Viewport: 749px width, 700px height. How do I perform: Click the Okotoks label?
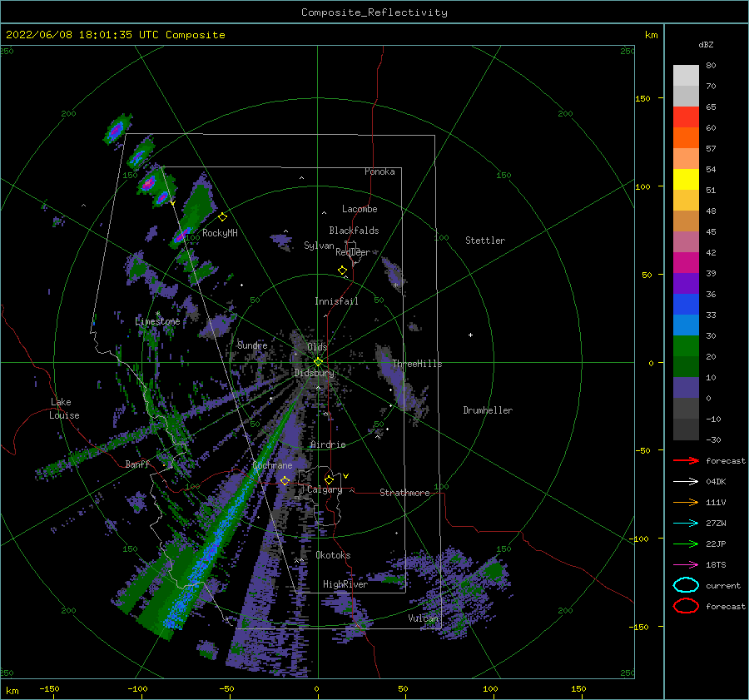333,555
